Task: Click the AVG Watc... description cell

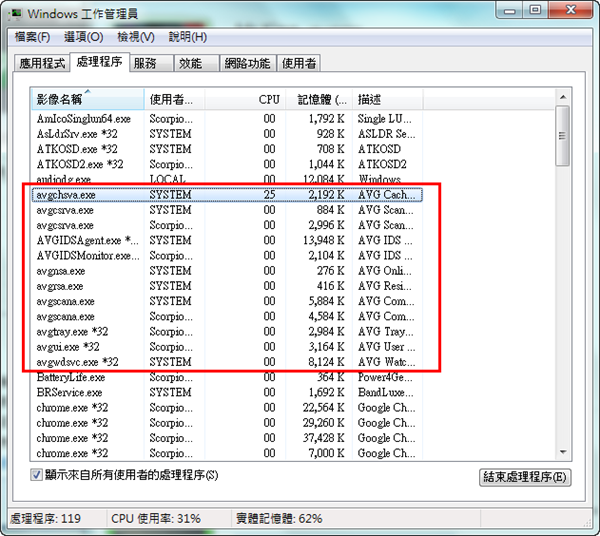Action: click(x=386, y=362)
